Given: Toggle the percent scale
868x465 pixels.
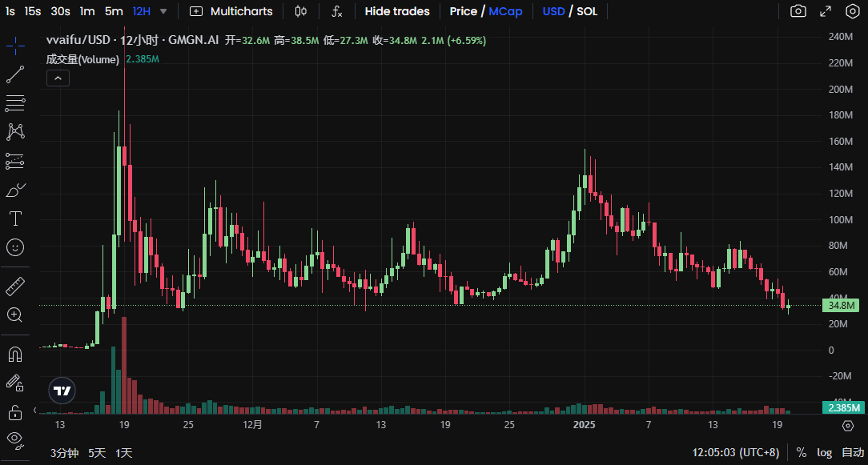Looking at the screenshot, I should pyautogui.click(x=801, y=453).
